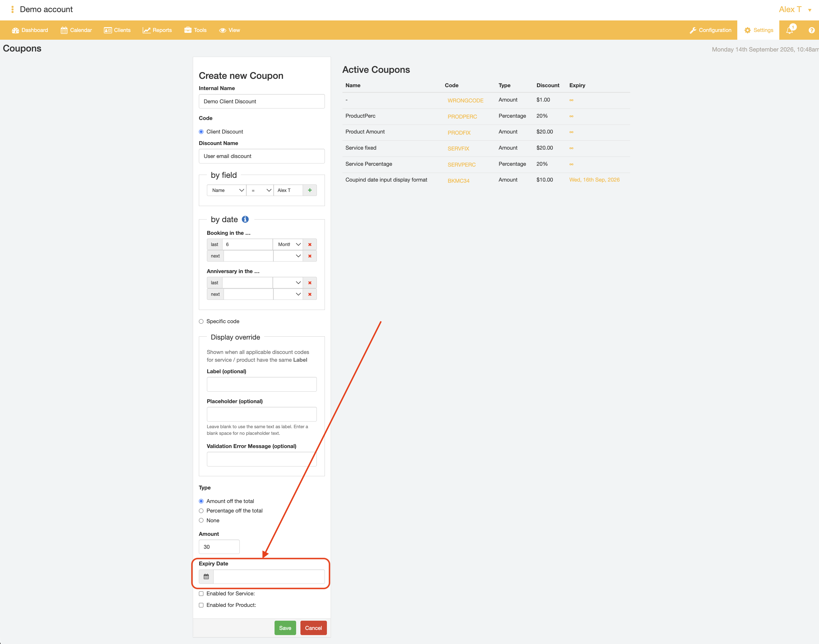Image resolution: width=819 pixels, height=644 pixels.
Task: Open the BKMC34 coupon code link
Action: 458,181
